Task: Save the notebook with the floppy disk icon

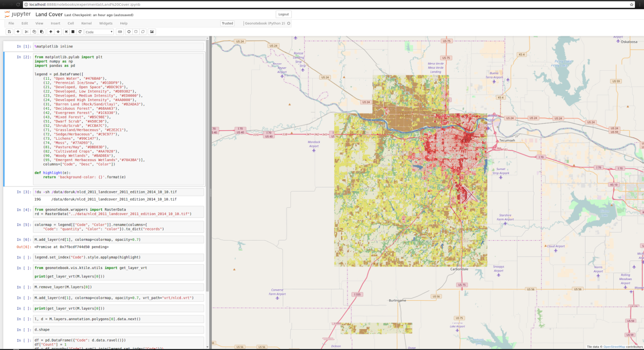Action: pyautogui.click(x=9, y=32)
